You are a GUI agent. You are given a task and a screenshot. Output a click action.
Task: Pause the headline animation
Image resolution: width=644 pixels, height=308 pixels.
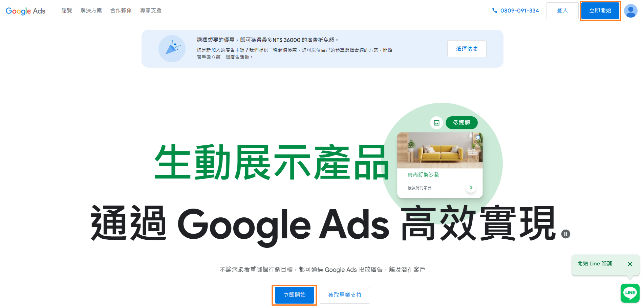[565, 234]
